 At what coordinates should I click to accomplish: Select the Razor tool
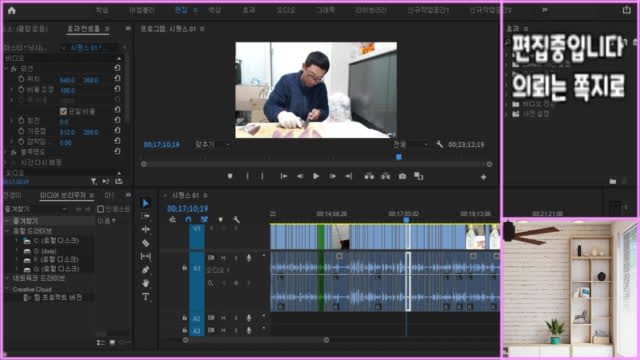pos(146,243)
